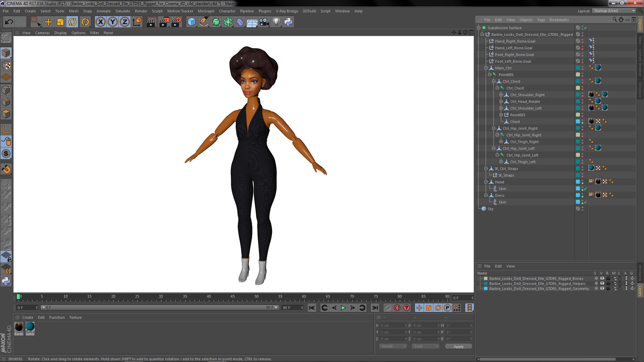Switch to Model mode
The width and height of the screenshot is (644, 362).
[6, 53]
